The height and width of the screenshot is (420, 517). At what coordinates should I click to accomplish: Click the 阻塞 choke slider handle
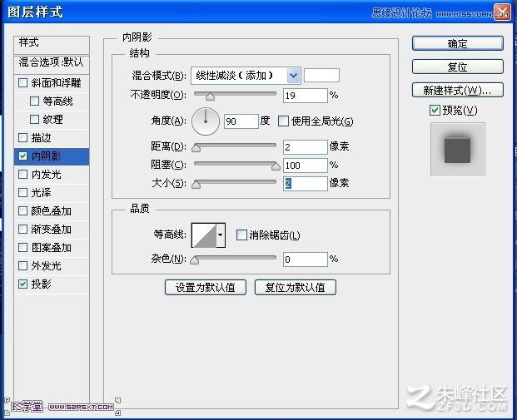(x=276, y=166)
